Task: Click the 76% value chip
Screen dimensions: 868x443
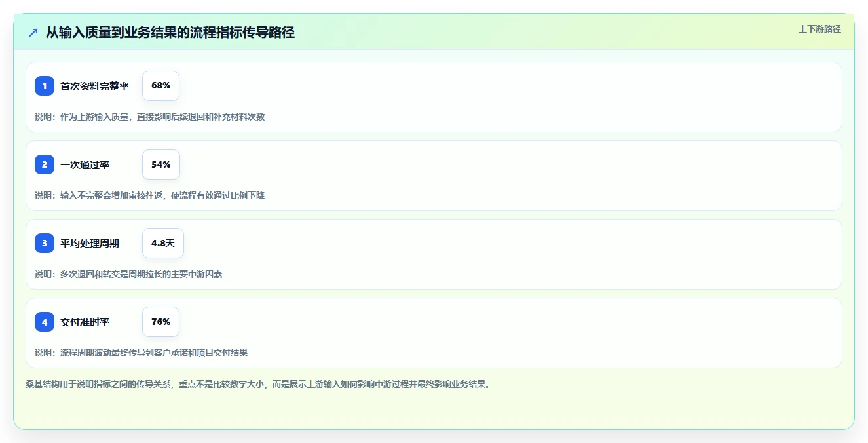Action: coord(160,322)
